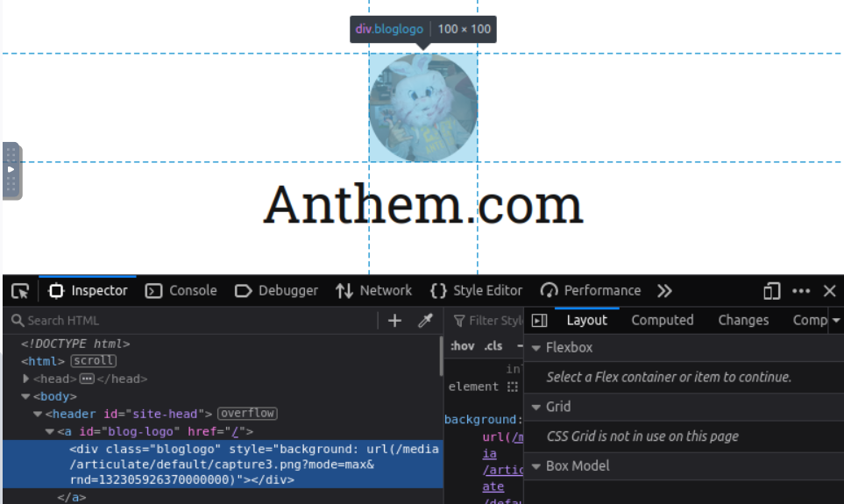Click the markup view scrollbar
844x504 pixels.
click(x=441, y=356)
